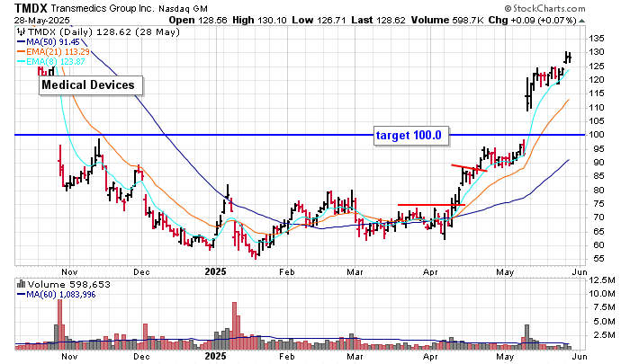Click the MA(60) 1,083,996 legend text

(x=61, y=295)
